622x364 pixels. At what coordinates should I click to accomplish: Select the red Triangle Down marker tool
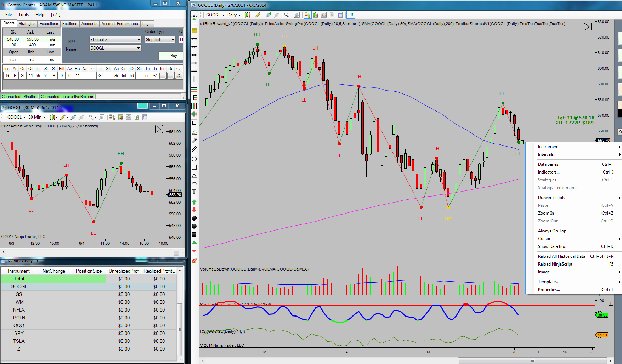coord(194,251)
